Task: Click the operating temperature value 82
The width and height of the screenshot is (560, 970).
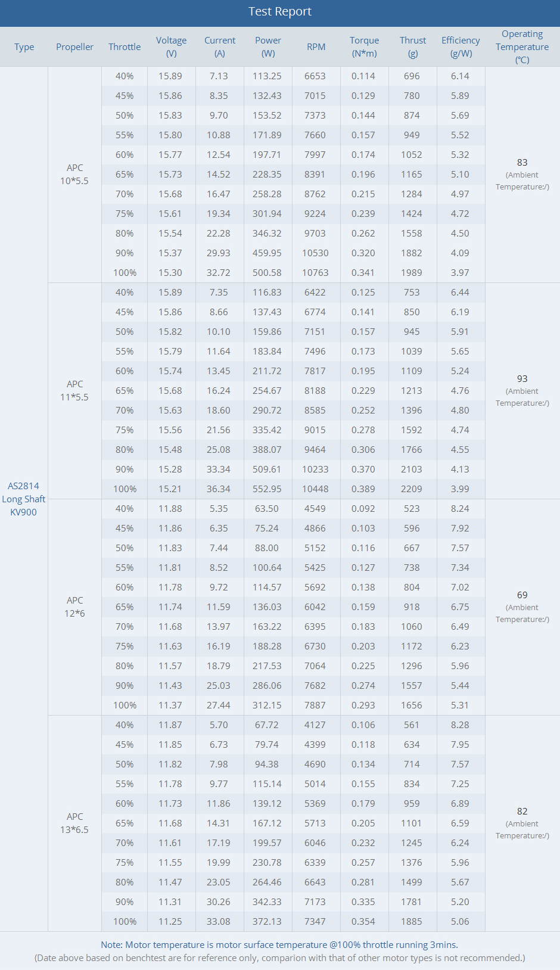Action: click(x=522, y=812)
